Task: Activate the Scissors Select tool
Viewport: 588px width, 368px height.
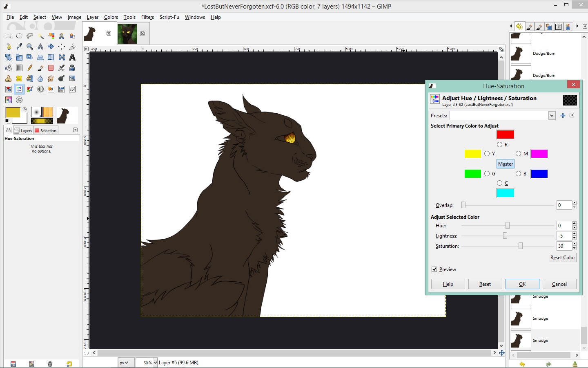Action: 62,36
